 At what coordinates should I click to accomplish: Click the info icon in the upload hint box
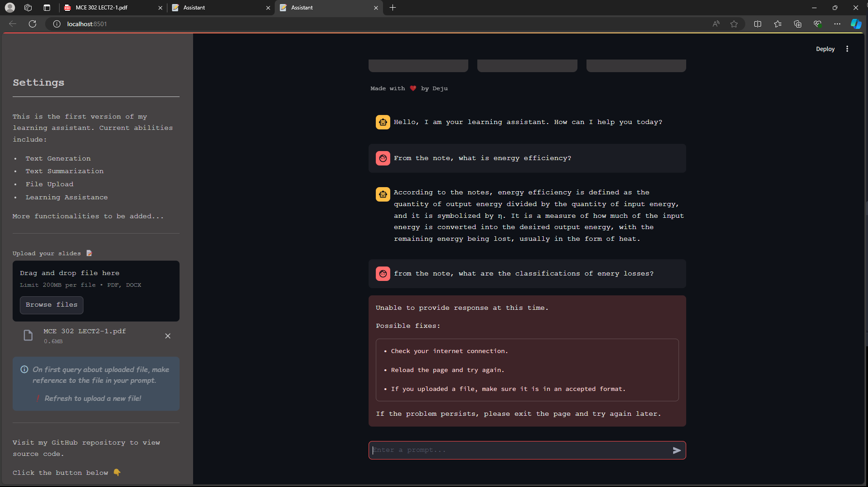pyautogui.click(x=24, y=369)
